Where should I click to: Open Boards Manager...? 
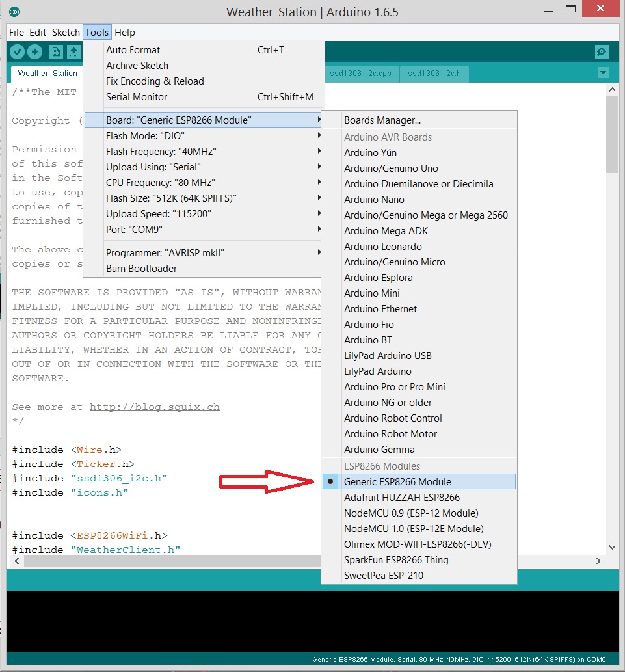tap(419, 120)
